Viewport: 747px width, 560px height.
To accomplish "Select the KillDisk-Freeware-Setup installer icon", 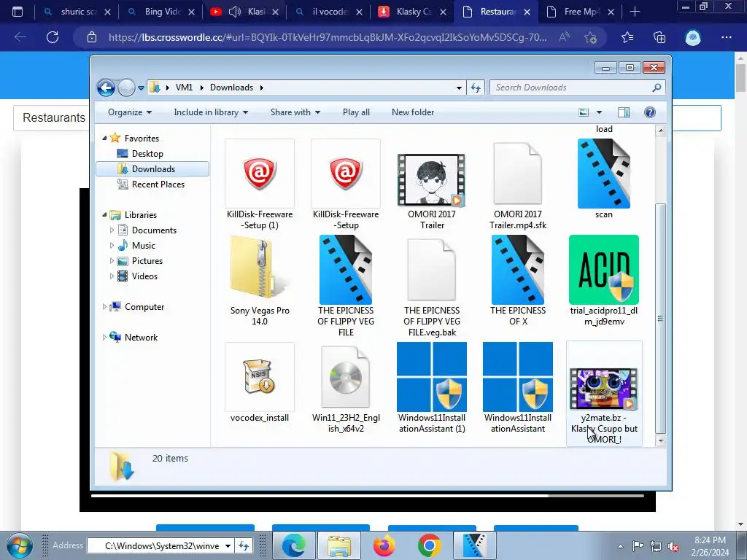I will pyautogui.click(x=345, y=174).
